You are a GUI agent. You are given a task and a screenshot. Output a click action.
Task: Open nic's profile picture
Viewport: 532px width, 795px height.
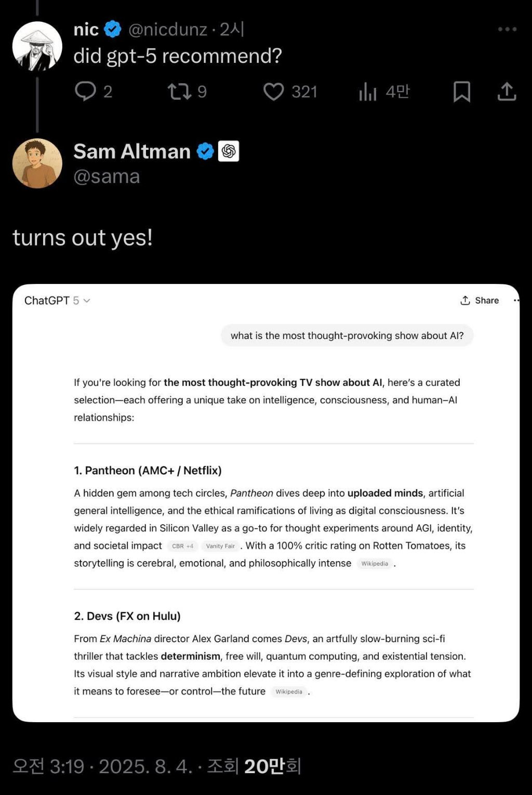click(37, 46)
